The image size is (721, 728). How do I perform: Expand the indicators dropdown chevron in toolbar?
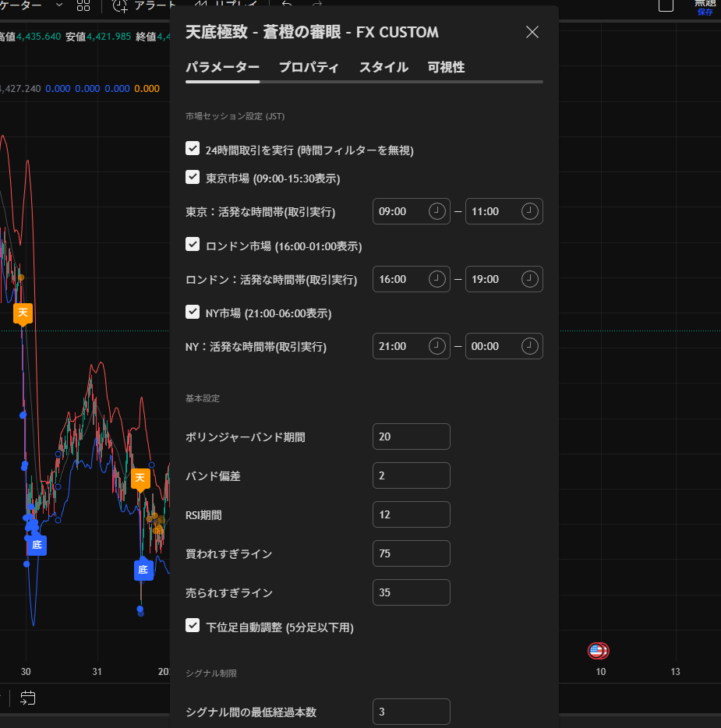click(59, 5)
